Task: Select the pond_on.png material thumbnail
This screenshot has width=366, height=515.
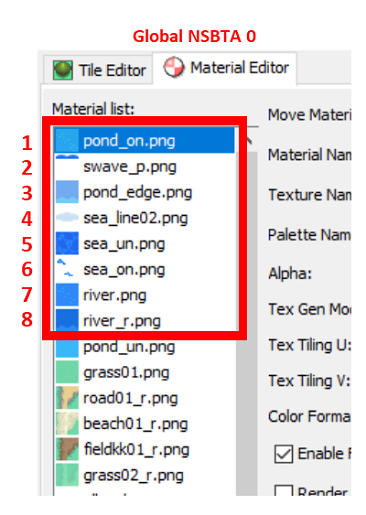Action: pyautogui.click(x=67, y=141)
